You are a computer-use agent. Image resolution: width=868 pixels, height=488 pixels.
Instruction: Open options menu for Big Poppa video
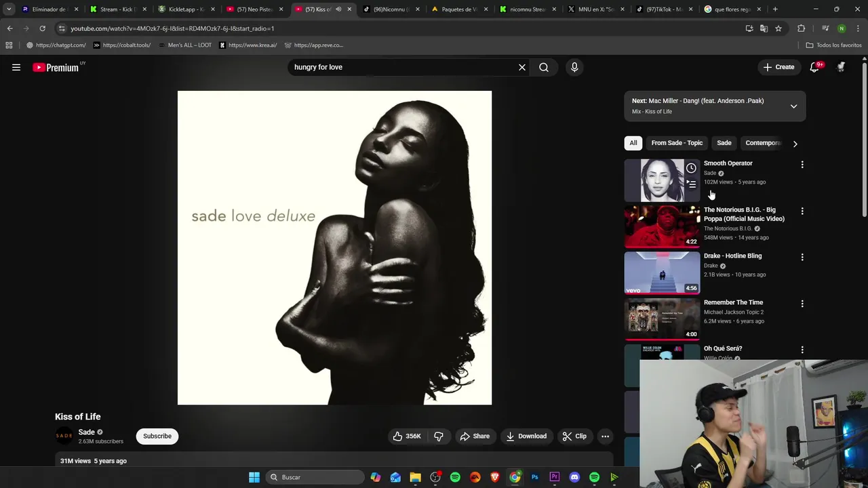[802, 211]
